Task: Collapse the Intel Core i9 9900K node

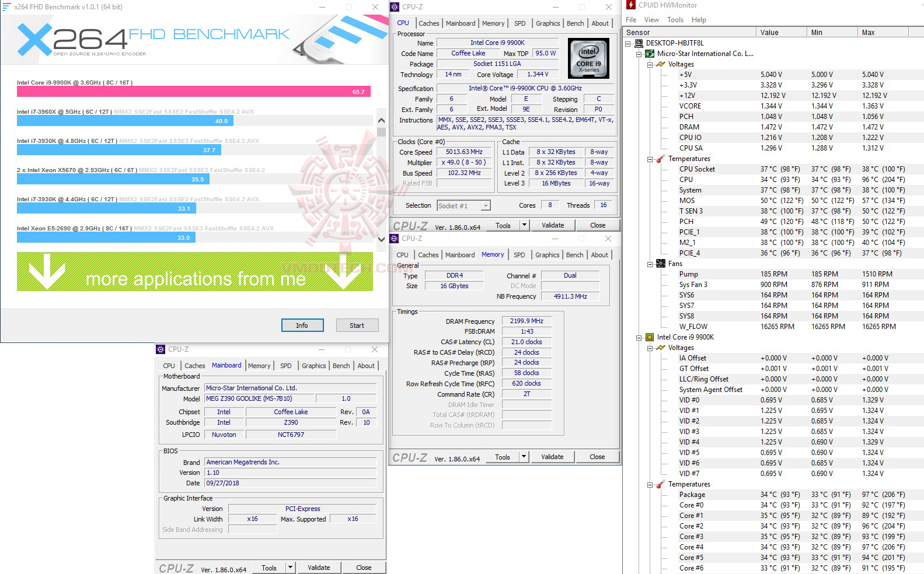Action: pyautogui.click(x=639, y=337)
